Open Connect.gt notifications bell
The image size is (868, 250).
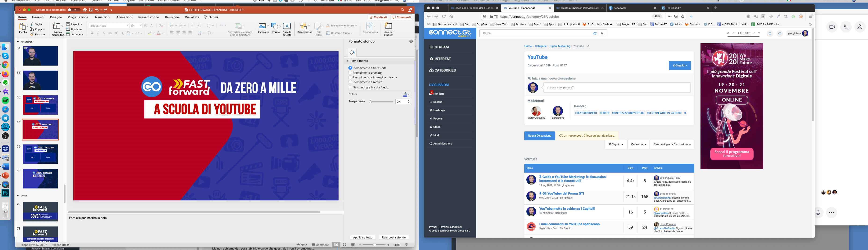pyautogui.click(x=770, y=33)
